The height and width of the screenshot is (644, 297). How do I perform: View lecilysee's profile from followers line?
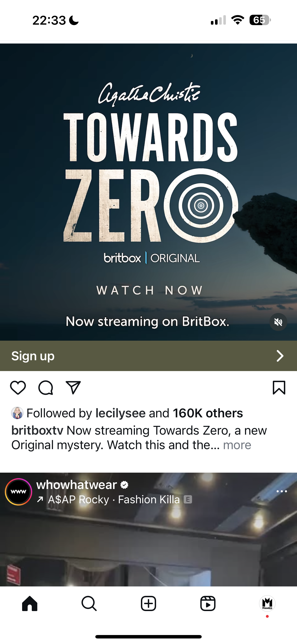click(x=120, y=413)
